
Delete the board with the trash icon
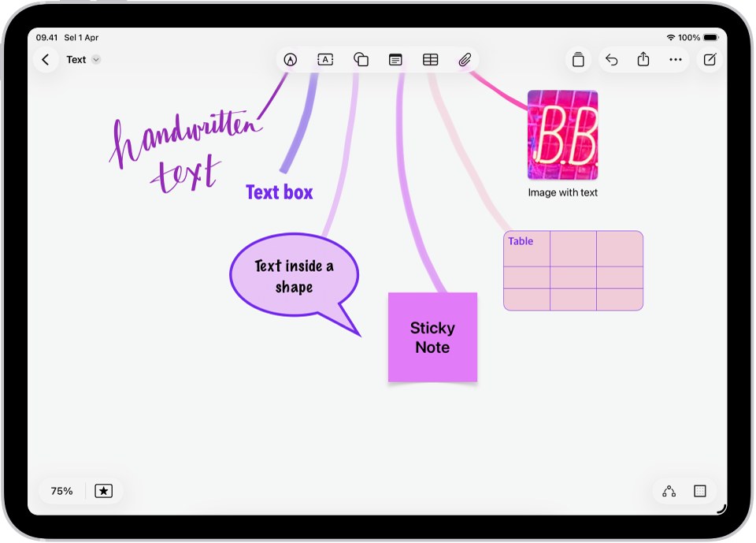point(578,59)
